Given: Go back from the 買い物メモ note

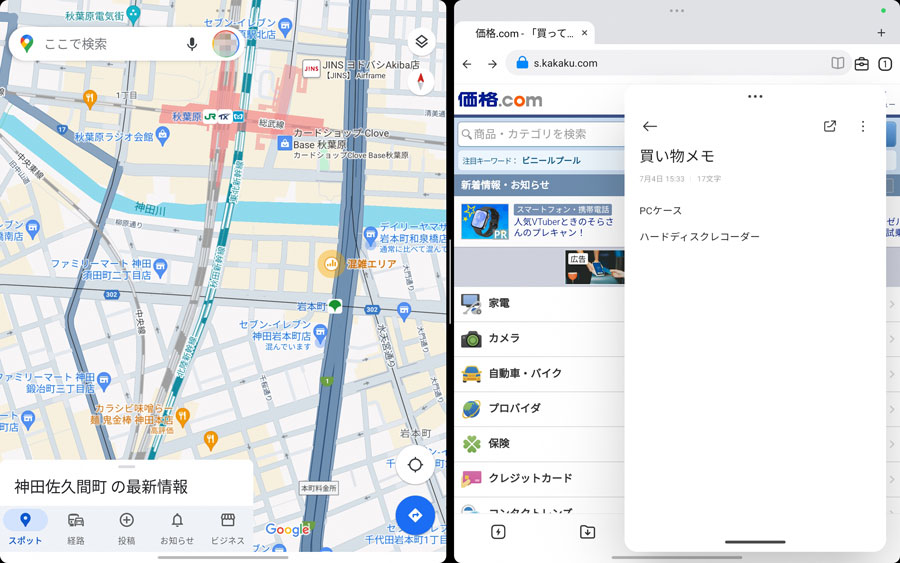Looking at the screenshot, I should [x=649, y=126].
